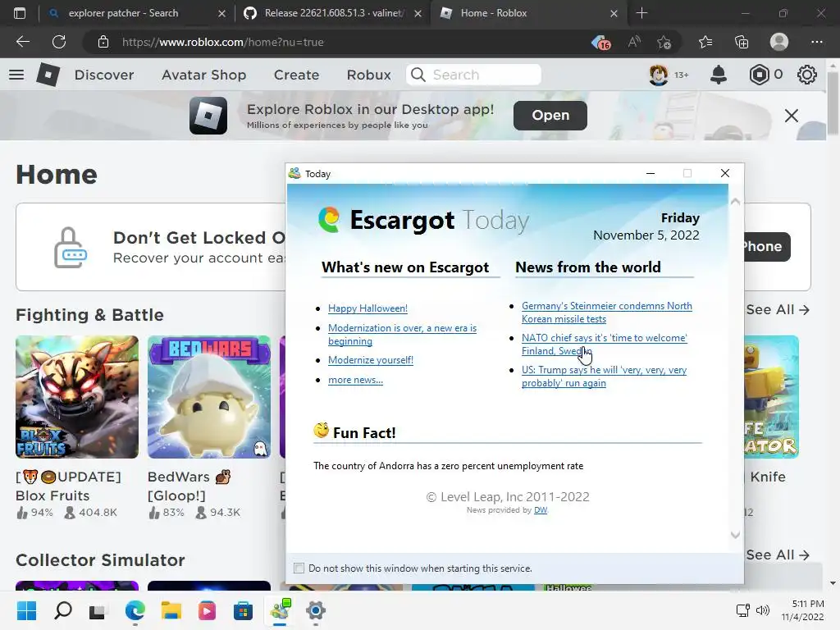Open the taskbar clock showing 5:11 PM
The image size is (840, 630).
802,610
